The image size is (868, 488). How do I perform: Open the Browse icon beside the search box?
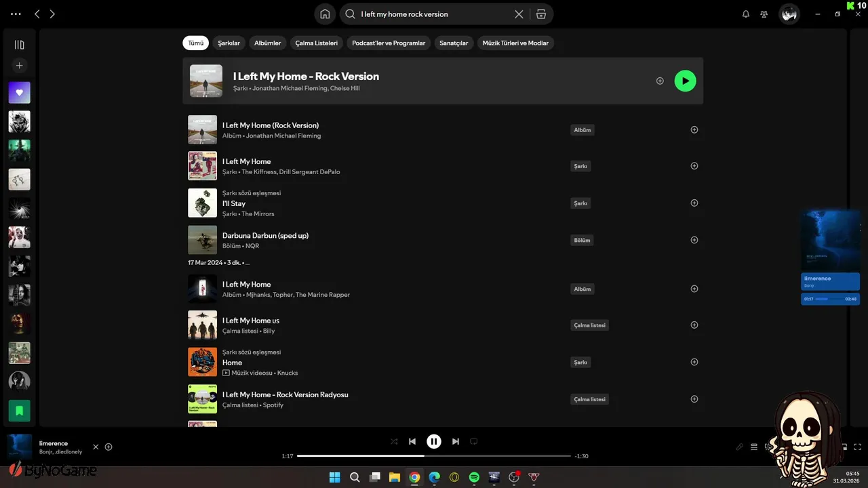540,14
